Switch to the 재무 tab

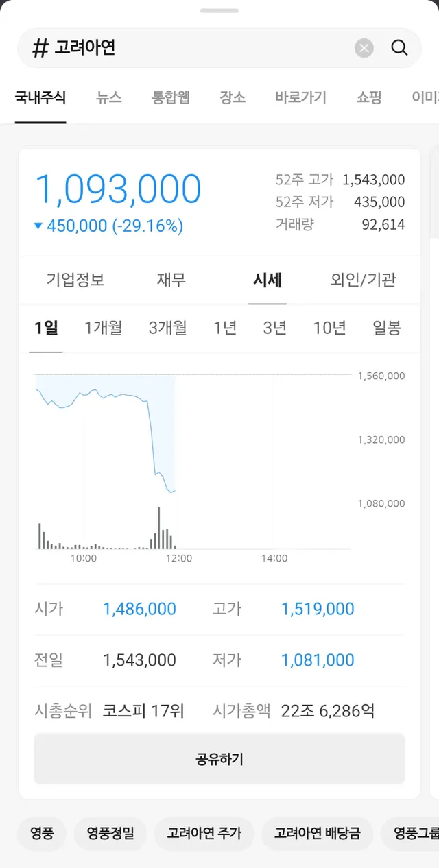(x=171, y=280)
